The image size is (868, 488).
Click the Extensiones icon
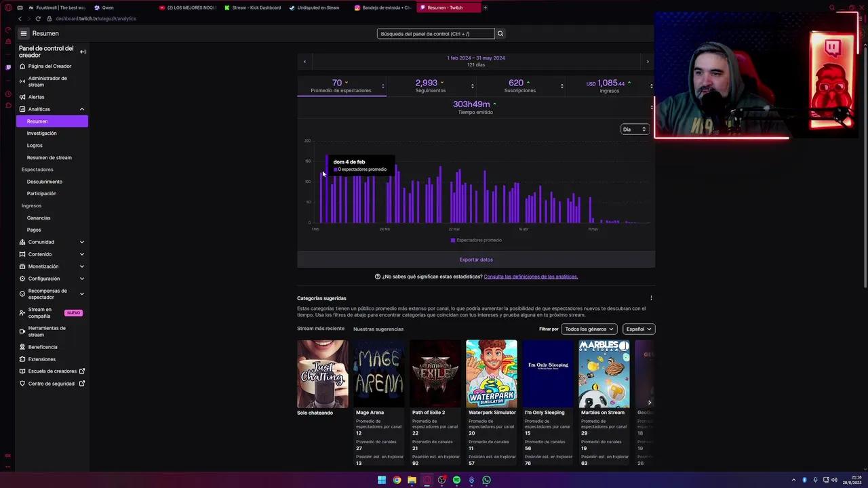22,359
